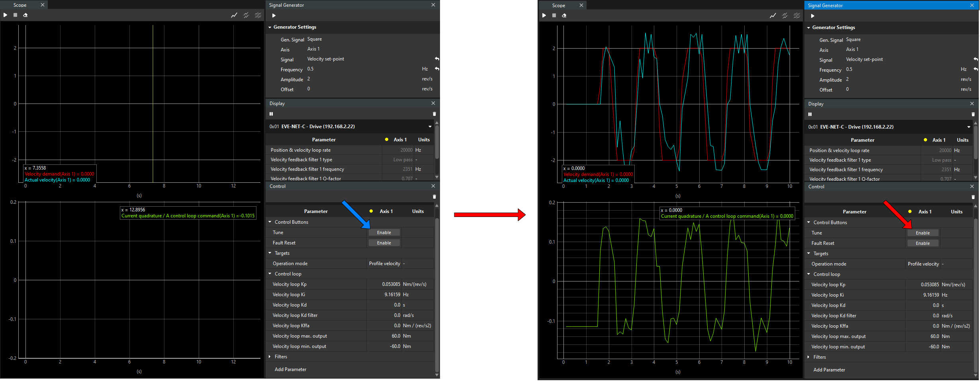Image resolution: width=980 pixels, height=381 pixels.
Task: Start the Signal Generator with its play icon
Action: tap(274, 15)
